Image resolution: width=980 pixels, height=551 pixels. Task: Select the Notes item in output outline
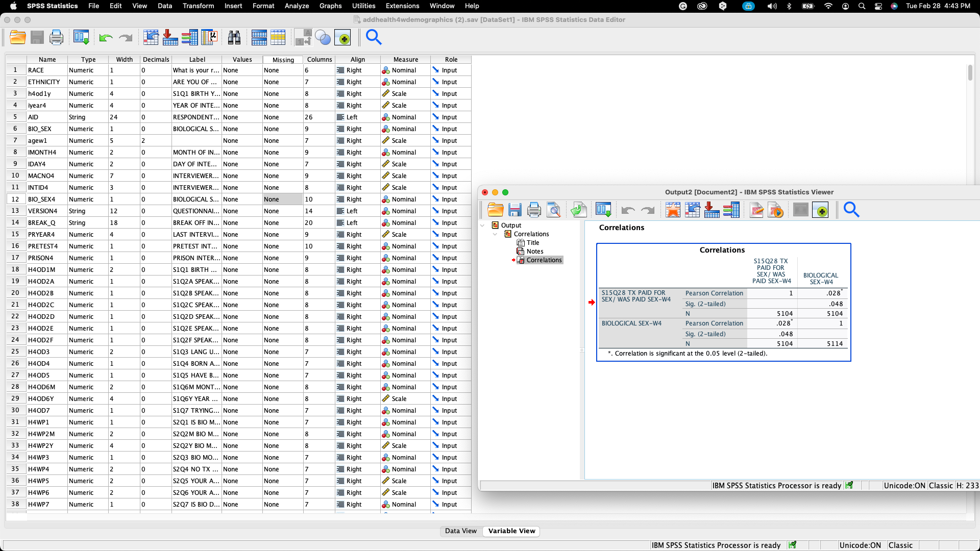(x=534, y=252)
